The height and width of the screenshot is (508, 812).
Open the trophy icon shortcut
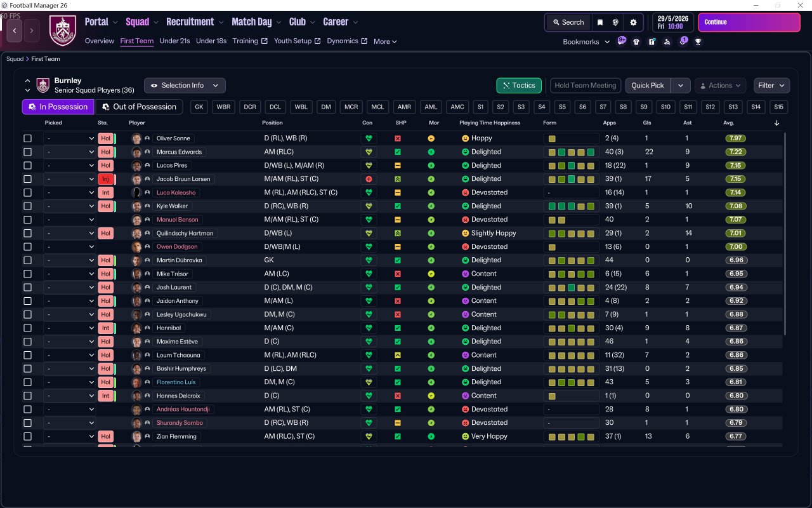(x=698, y=42)
